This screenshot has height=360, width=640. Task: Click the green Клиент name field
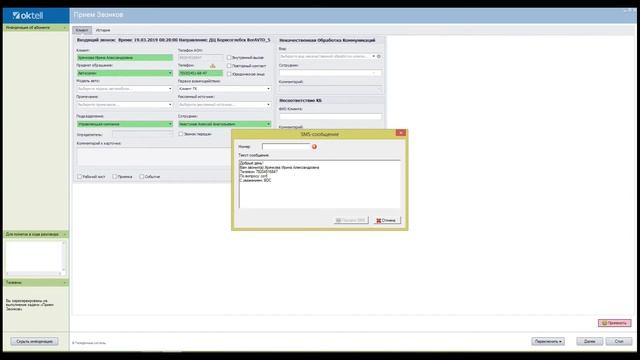click(124, 58)
